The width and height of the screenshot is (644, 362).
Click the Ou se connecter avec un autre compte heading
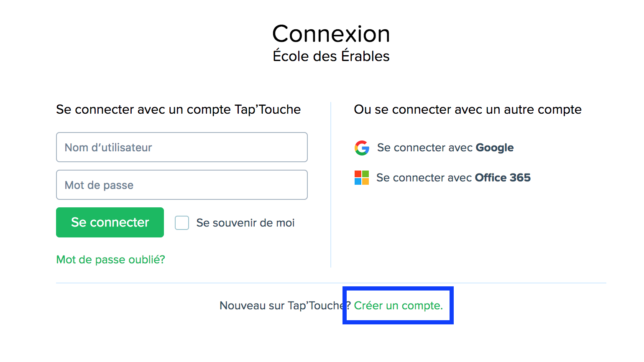tap(468, 110)
